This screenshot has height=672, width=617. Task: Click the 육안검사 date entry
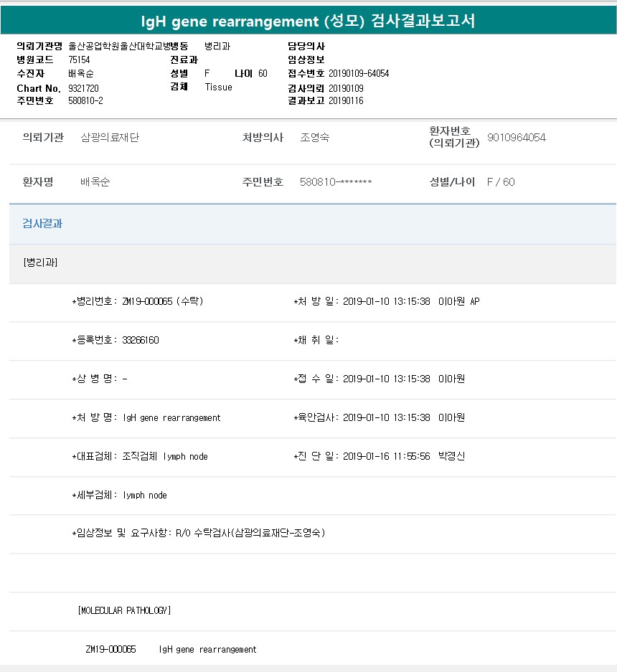pos(386,417)
